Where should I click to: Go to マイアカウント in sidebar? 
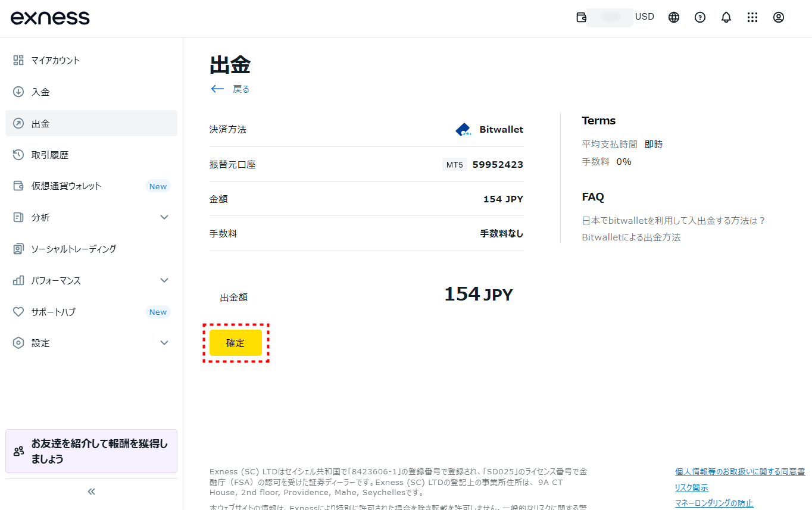[x=92, y=60]
